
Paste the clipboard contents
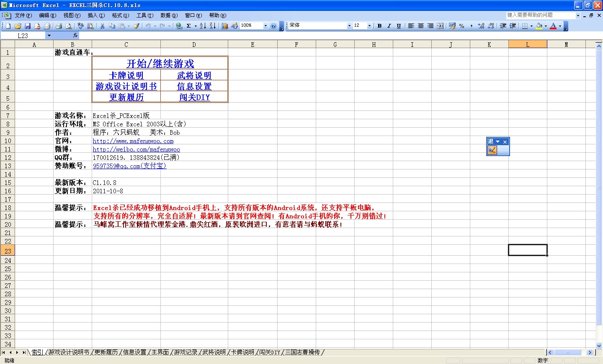coord(122,26)
